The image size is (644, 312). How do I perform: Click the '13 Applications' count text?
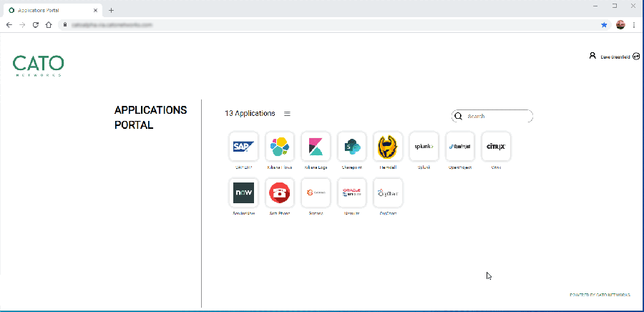click(250, 113)
